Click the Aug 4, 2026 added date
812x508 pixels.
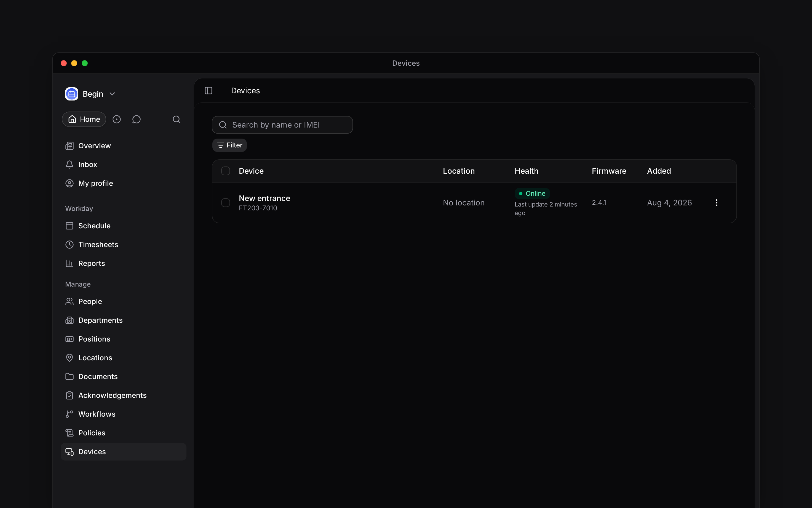[669, 203]
